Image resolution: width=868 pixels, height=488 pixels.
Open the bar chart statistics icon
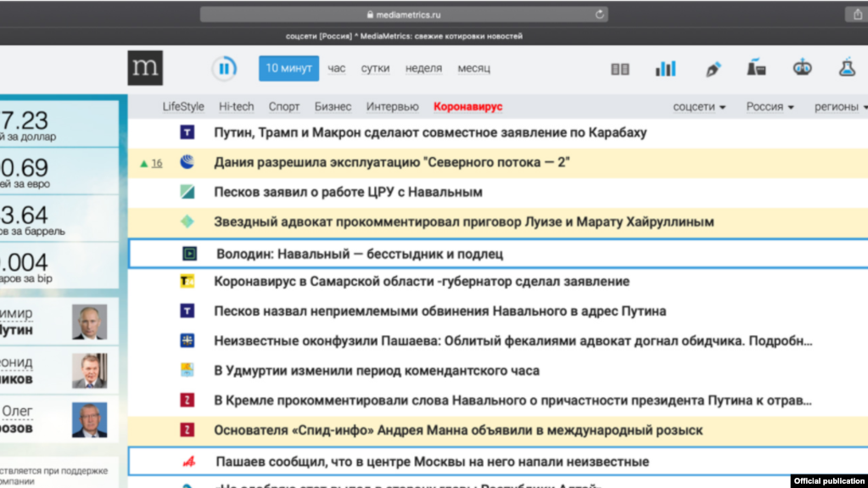coord(665,68)
